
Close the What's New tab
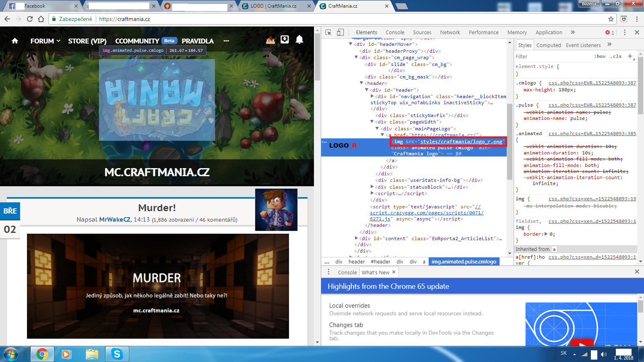point(394,272)
